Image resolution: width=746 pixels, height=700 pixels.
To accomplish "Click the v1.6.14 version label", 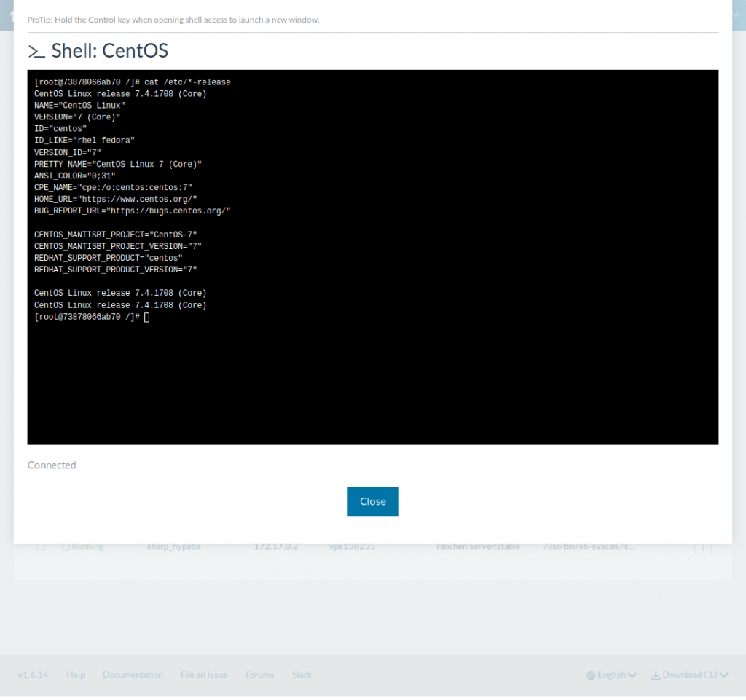I will 33,675.
